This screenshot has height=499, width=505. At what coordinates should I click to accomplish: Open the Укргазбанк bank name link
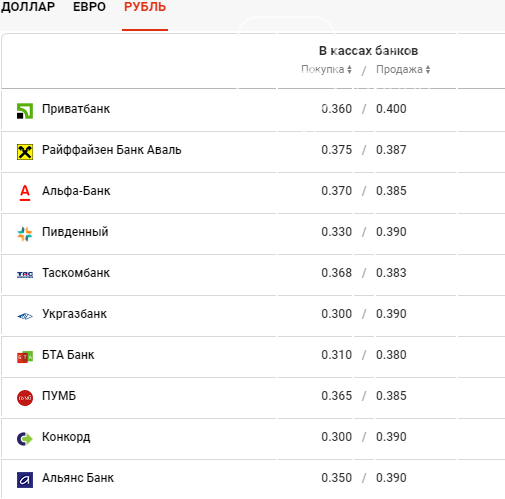74,314
